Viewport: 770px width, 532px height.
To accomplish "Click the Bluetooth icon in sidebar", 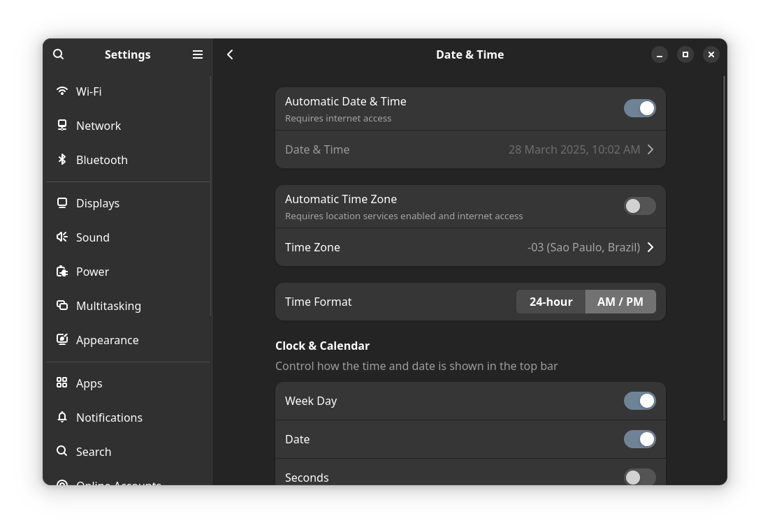I will (62, 159).
